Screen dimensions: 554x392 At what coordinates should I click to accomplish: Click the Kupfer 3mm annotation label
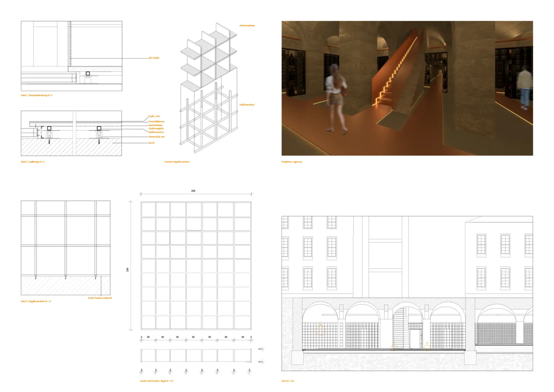pos(154,116)
